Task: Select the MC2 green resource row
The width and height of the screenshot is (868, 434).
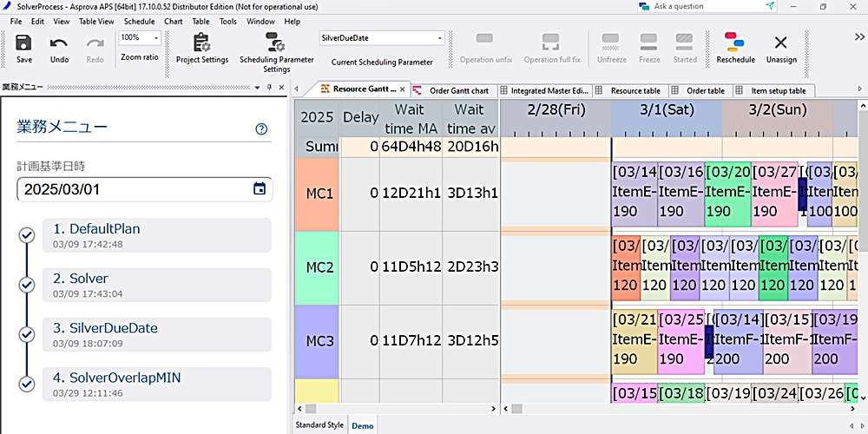Action: (319, 267)
